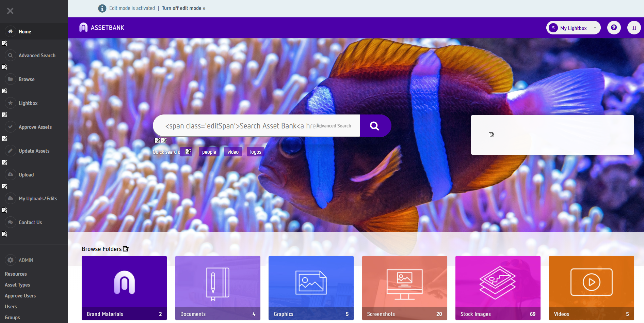Open help via the question mark icon

point(614,28)
